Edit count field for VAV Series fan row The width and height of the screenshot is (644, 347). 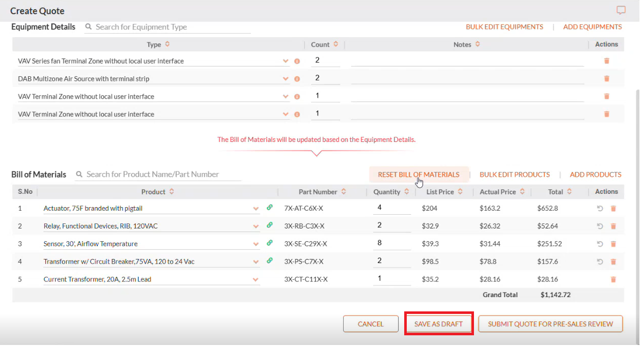pos(325,61)
